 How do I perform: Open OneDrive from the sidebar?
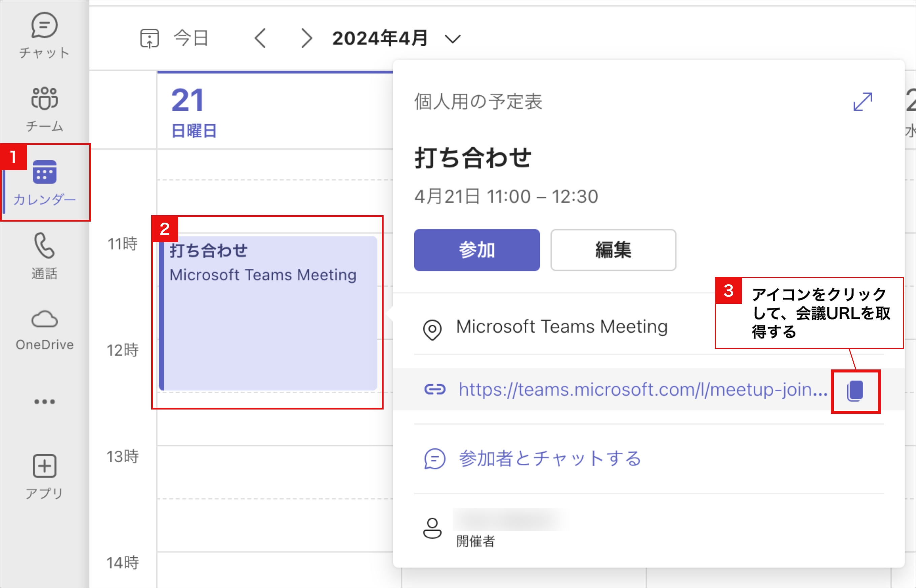click(x=44, y=330)
